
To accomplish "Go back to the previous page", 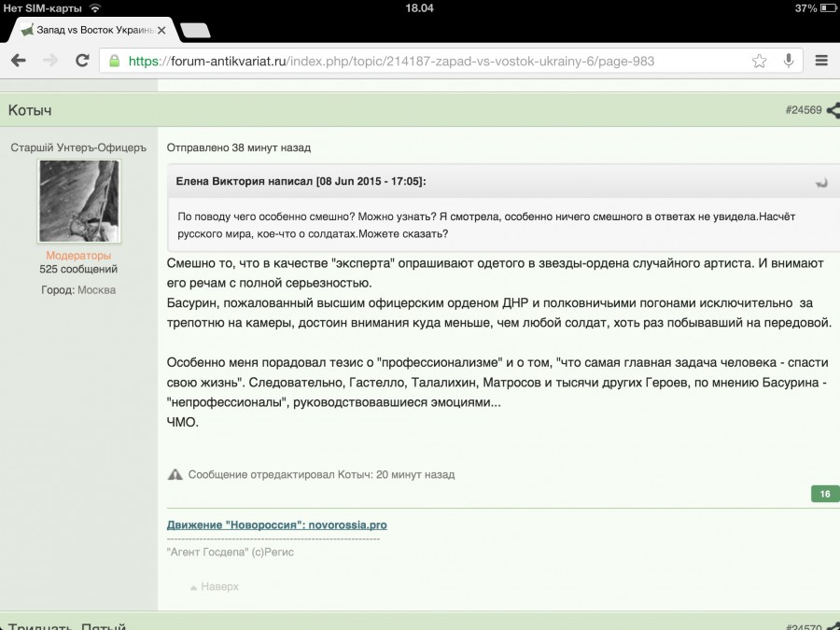I will (x=19, y=61).
